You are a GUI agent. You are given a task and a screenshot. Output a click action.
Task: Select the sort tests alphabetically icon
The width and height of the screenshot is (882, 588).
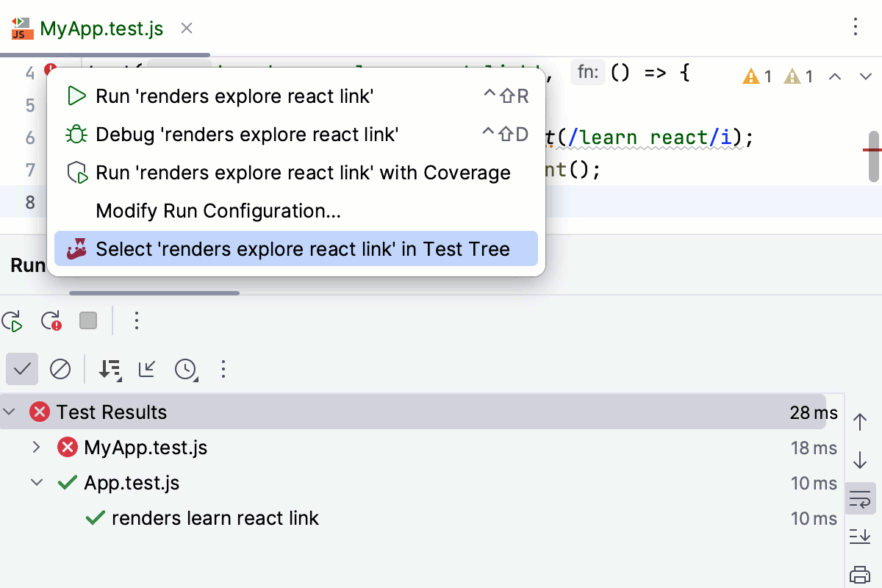click(110, 370)
